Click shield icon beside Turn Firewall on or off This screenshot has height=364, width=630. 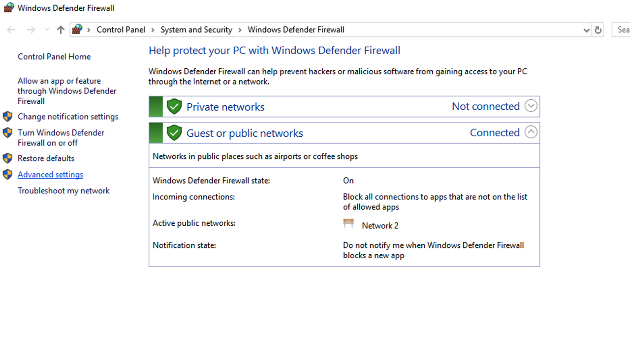(7, 133)
